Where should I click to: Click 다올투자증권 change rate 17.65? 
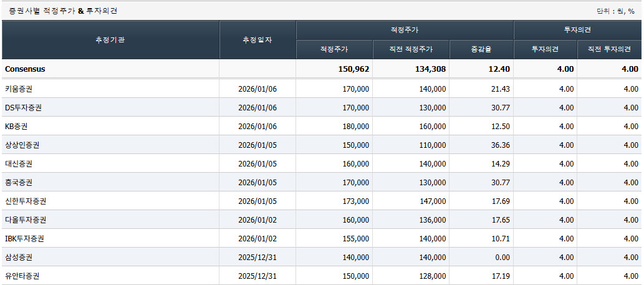pyautogui.click(x=501, y=220)
